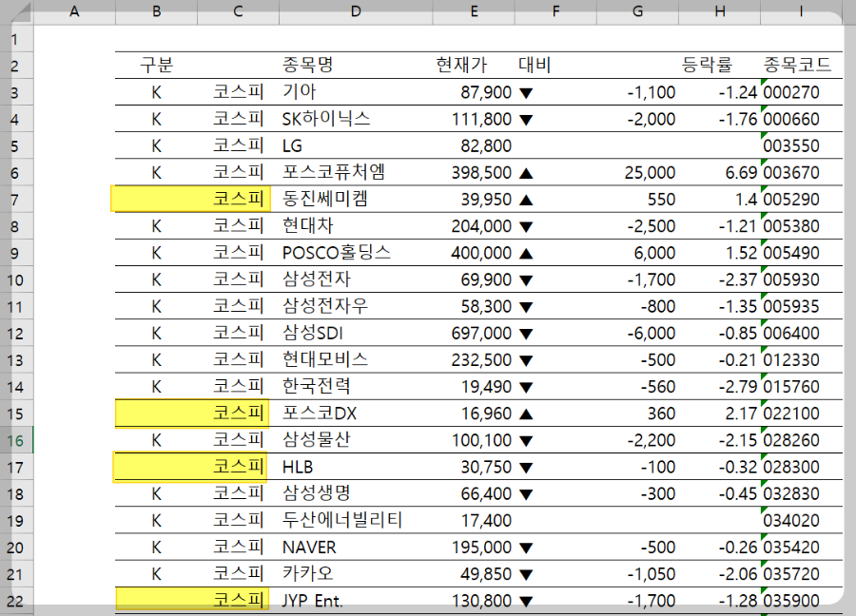Select the 기아 cell
The height and width of the screenshot is (616, 856).
[x=356, y=92]
